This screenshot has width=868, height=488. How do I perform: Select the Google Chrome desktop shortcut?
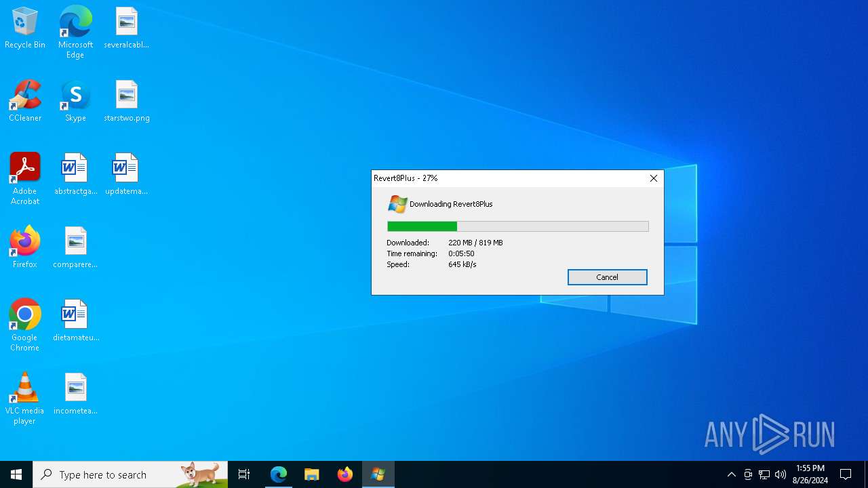pyautogui.click(x=25, y=325)
